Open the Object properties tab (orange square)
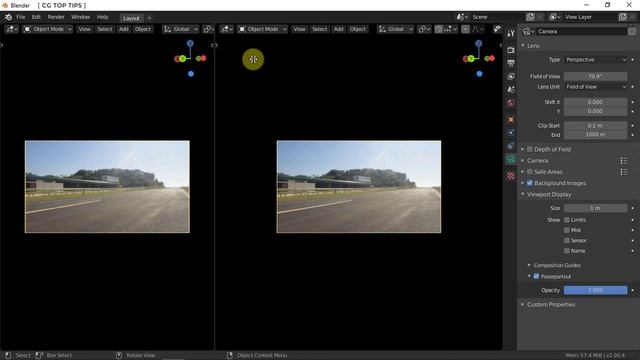This screenshot has height=360, width=640. pos(511,120)
